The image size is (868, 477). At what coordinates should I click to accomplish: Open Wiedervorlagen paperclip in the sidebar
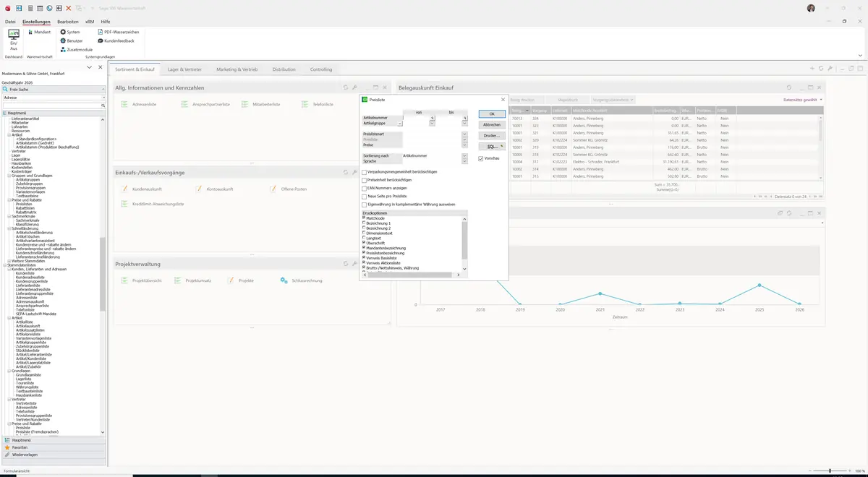[7, 455]
